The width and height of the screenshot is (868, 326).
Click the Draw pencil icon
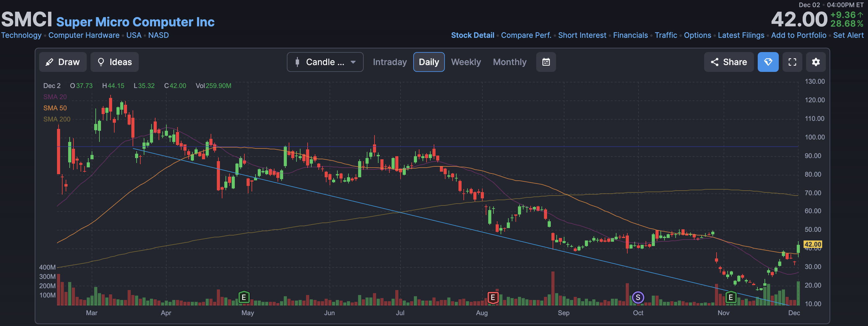point(49,62)
